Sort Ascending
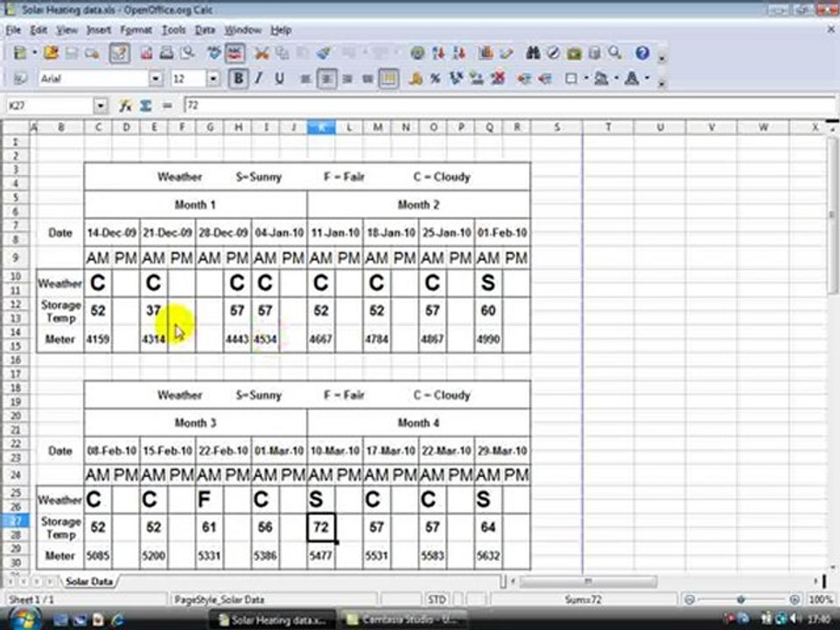The width and height of the screenshot is (840, 630). click(438, 52)
